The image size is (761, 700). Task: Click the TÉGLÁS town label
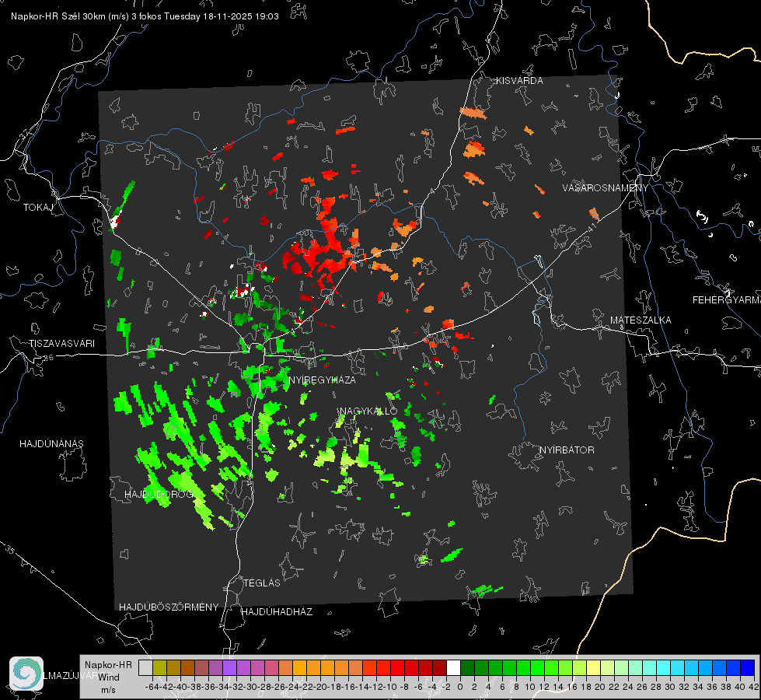pos(262,583)
